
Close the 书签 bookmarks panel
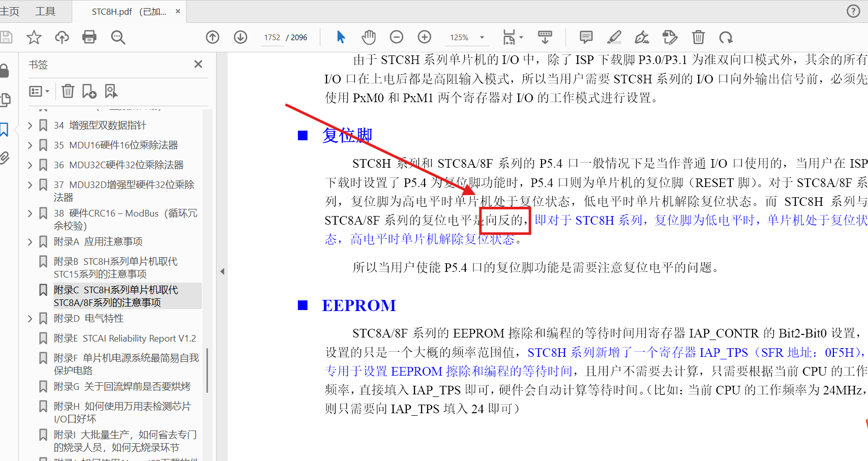point(198,64)
